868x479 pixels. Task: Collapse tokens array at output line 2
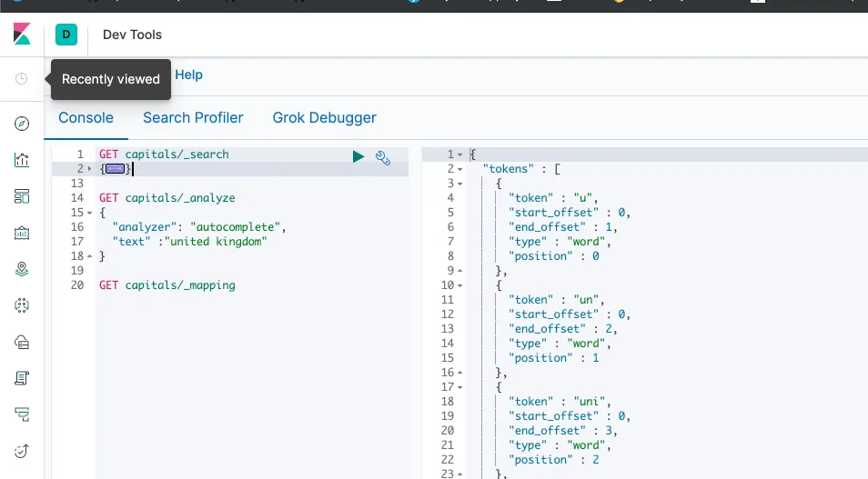(460, 169)
